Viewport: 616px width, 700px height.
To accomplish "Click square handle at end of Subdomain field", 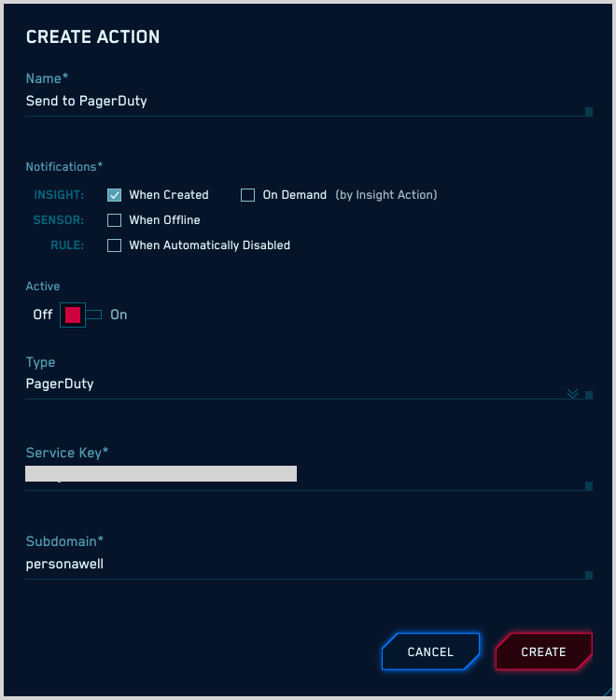I will click(x=589, y=575).
